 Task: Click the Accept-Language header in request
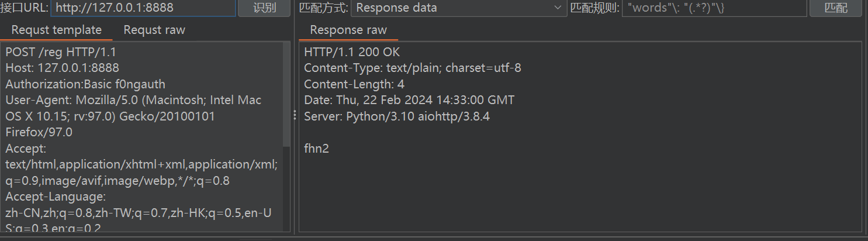pyautogui.click(x=55, y=197)
